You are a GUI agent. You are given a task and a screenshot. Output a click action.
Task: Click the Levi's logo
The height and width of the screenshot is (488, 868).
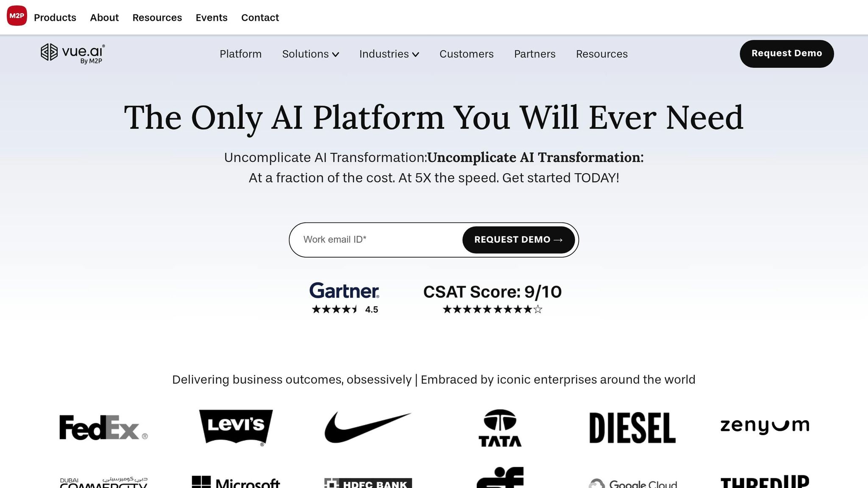click(x=236, y=427)
